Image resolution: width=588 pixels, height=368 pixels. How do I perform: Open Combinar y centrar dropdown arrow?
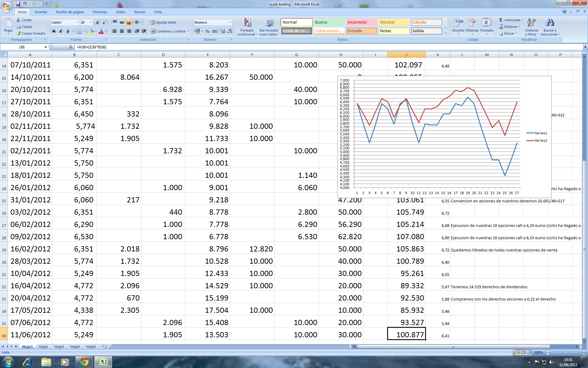click(x=188, y=31)
